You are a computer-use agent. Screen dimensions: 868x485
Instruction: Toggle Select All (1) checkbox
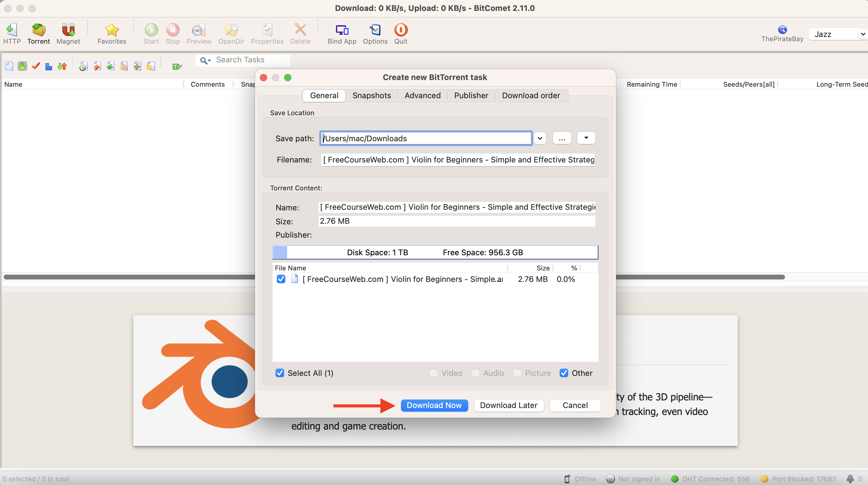tap(279, 373)
